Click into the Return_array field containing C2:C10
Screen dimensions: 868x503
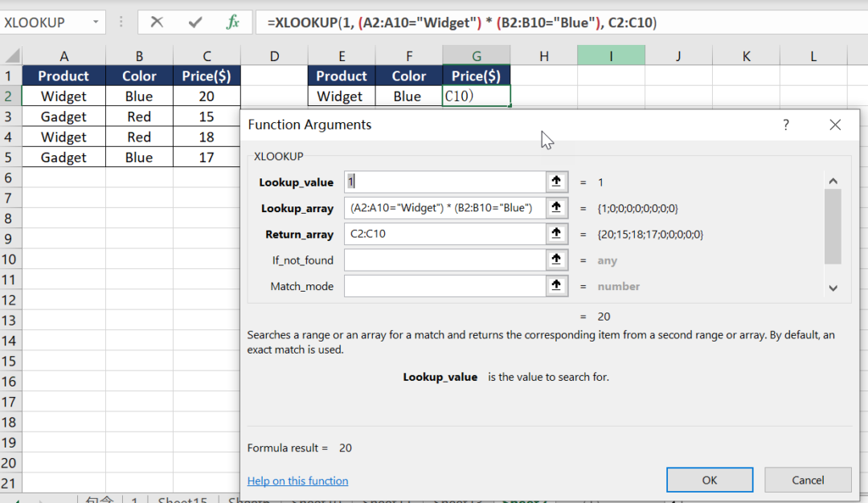pos(444,234)
